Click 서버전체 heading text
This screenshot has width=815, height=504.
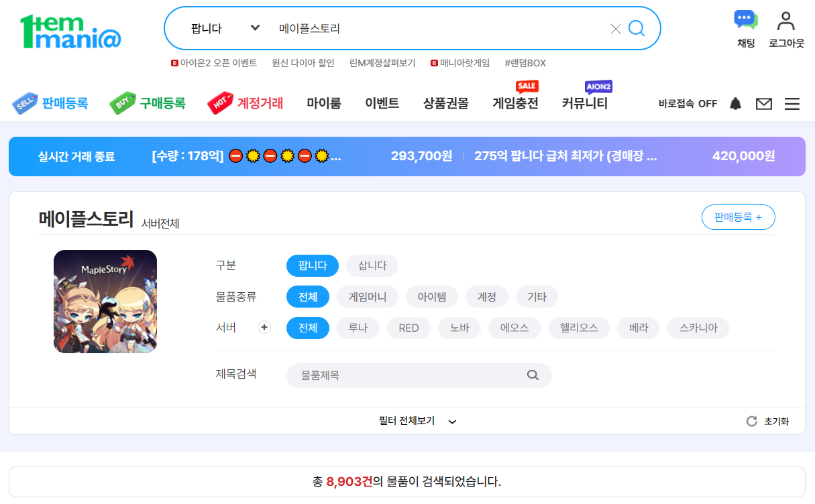[160, 223]
